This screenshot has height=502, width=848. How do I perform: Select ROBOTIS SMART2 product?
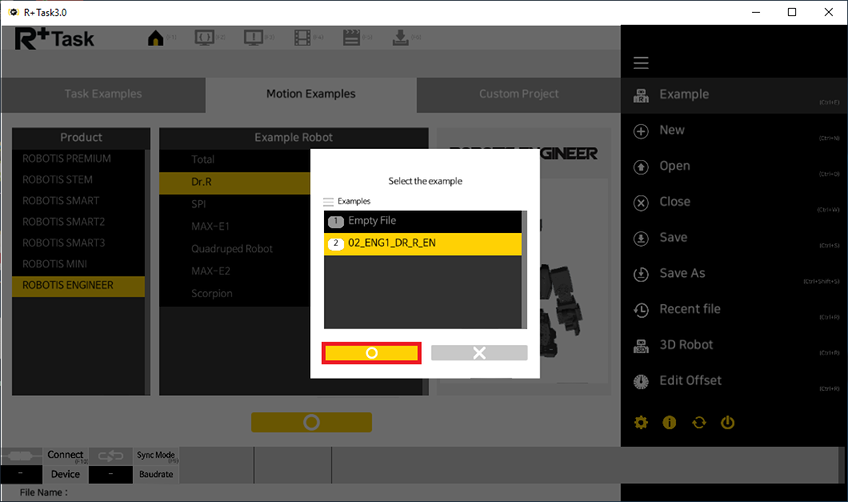coord(78,222)
